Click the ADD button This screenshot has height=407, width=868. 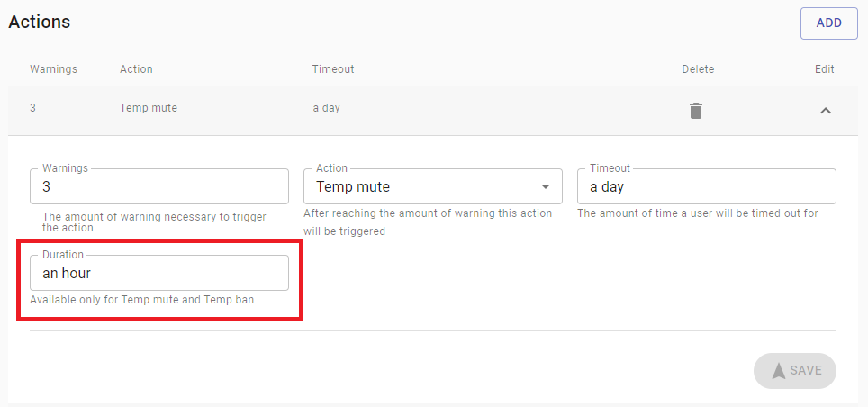[828, 23]
